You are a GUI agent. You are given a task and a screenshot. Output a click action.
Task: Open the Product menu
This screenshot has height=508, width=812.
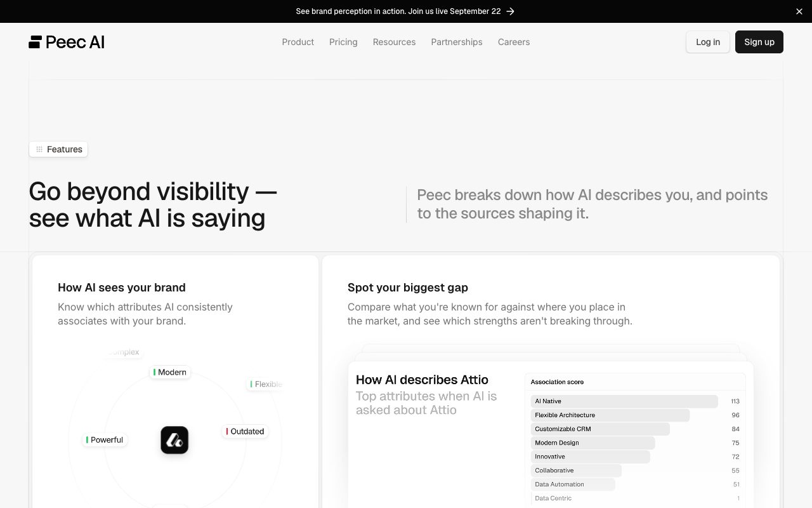298,42
